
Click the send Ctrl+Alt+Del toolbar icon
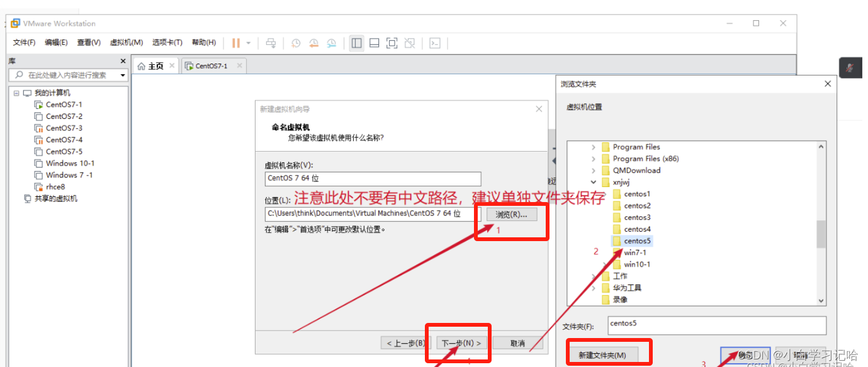(x=271, y=43)
